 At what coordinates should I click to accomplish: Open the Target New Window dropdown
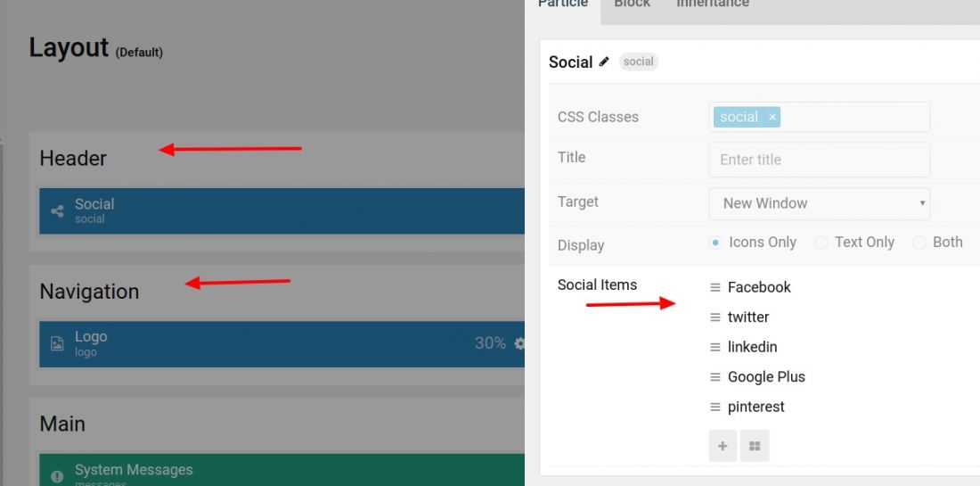(x=820, y=203)
